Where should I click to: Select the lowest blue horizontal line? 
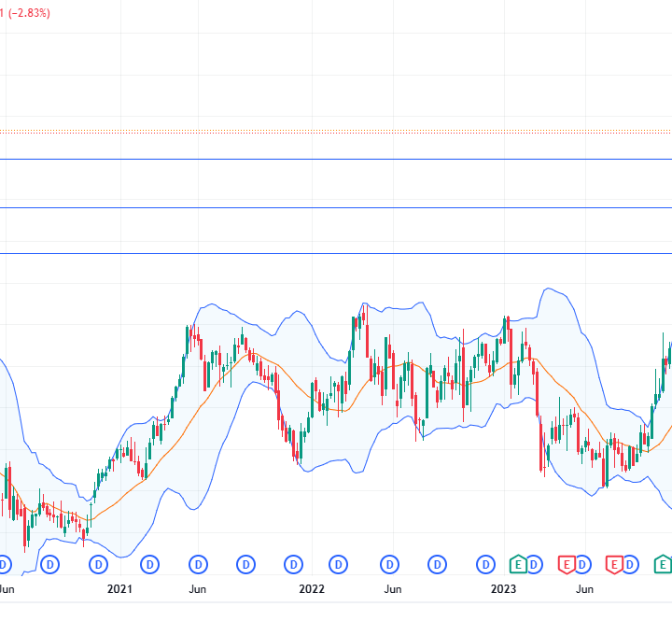click(x=336, y=253)
